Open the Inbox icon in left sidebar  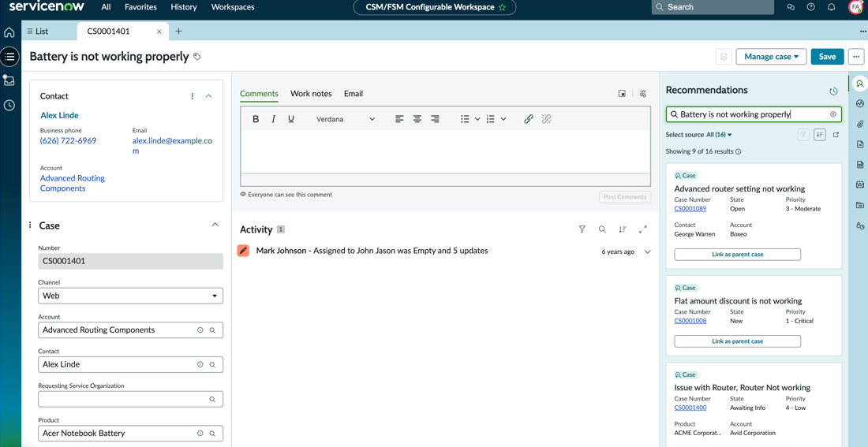(9, 80)
